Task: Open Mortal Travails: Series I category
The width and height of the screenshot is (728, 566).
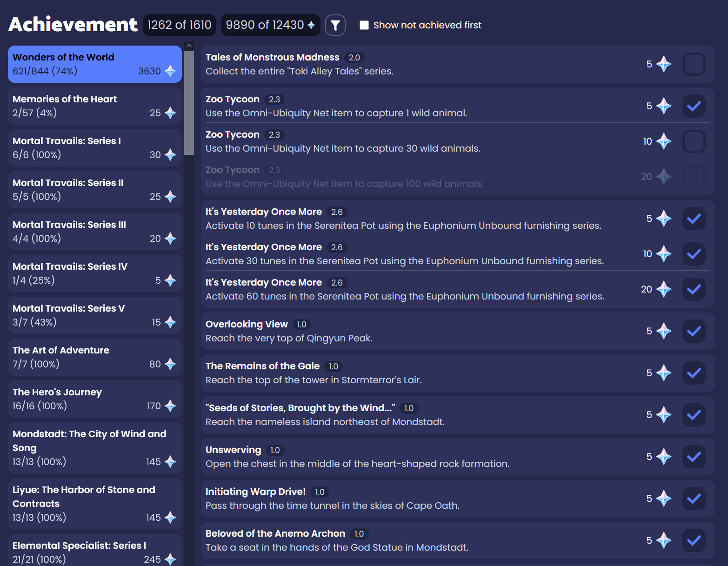Action: click(x=95, y=148)
